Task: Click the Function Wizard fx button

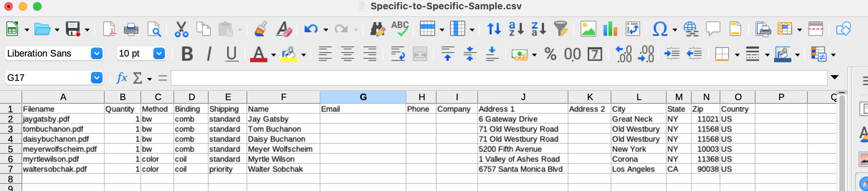Action: point(122,78)
